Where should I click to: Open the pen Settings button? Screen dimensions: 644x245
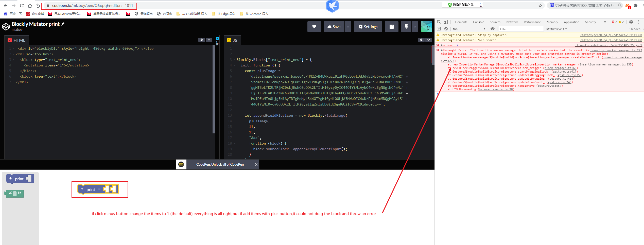tap(368, 27)
